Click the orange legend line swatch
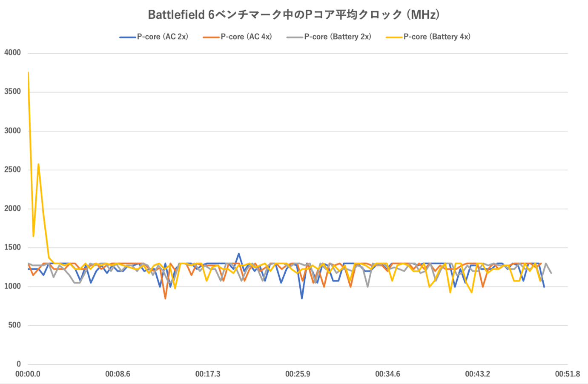This screenshot has width=588, height=384. tap(211, 37)
